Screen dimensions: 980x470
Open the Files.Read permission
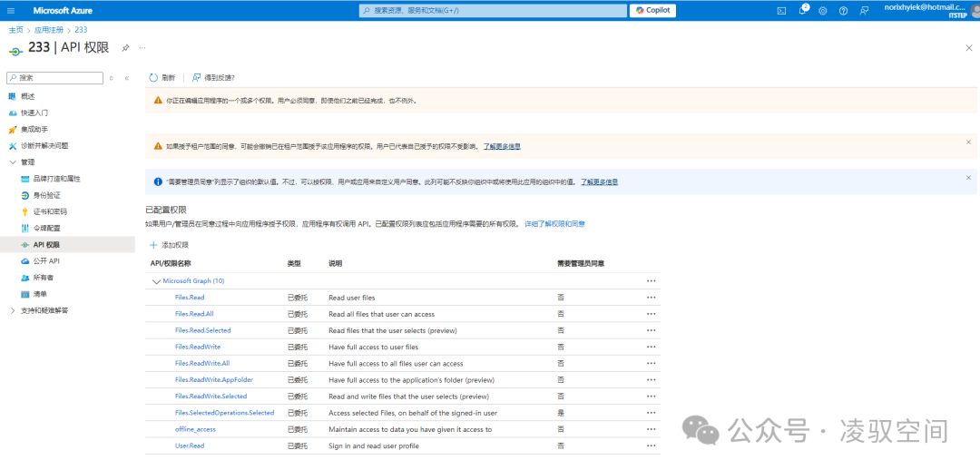pyautogui.click(x=190, y=298)
